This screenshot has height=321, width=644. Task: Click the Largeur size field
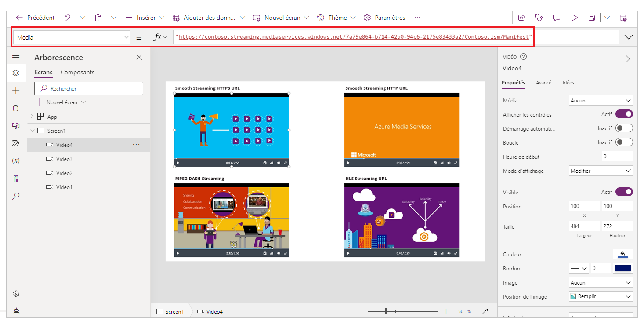pos(584,226)
